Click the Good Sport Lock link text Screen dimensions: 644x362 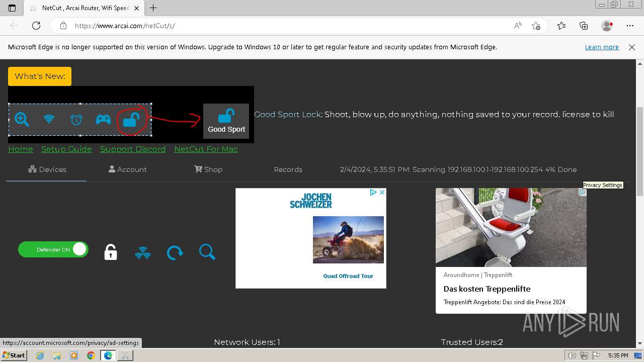click(287, 114)
